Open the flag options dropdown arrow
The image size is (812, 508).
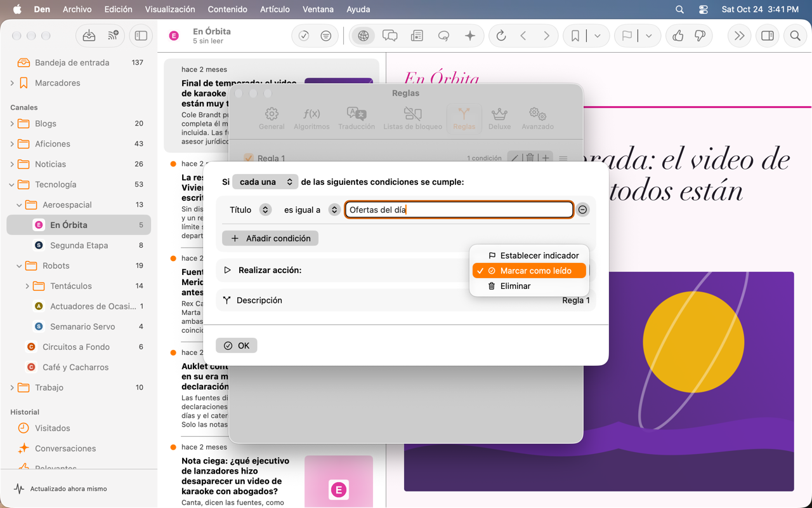(649, 36)
